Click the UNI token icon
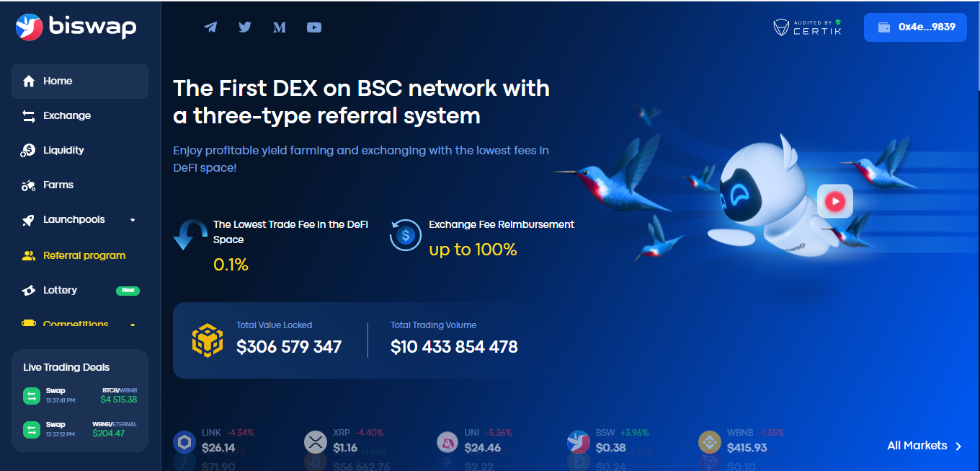980x471 pixels. 448,441
